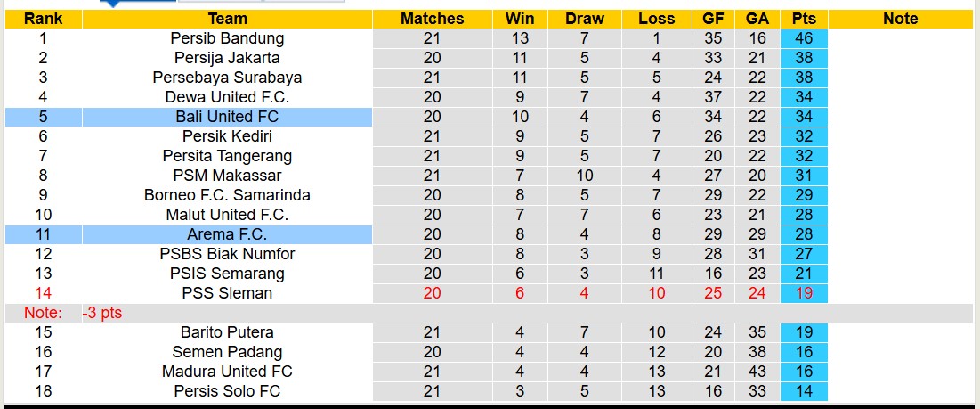Open the Persija Jakarta team link

(x=227, y=58)
